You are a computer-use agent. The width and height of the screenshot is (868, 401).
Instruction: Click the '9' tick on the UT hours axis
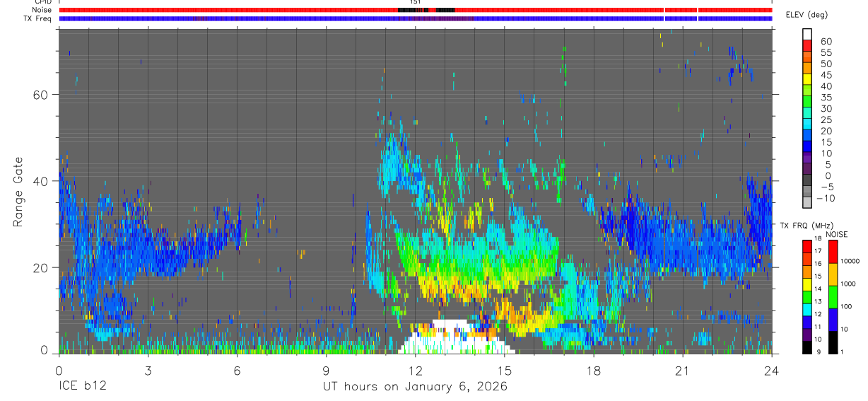point(327,371)
